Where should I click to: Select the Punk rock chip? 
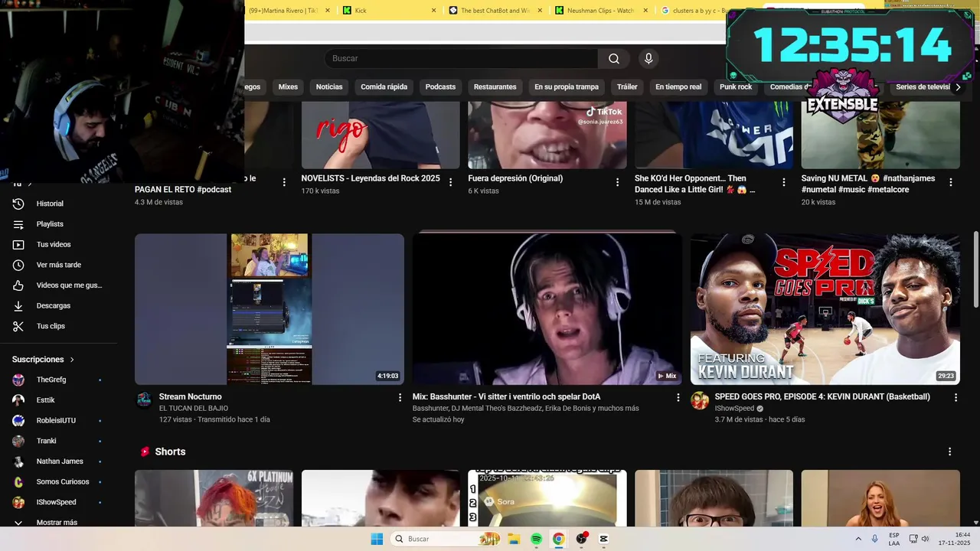pos(736,87)
